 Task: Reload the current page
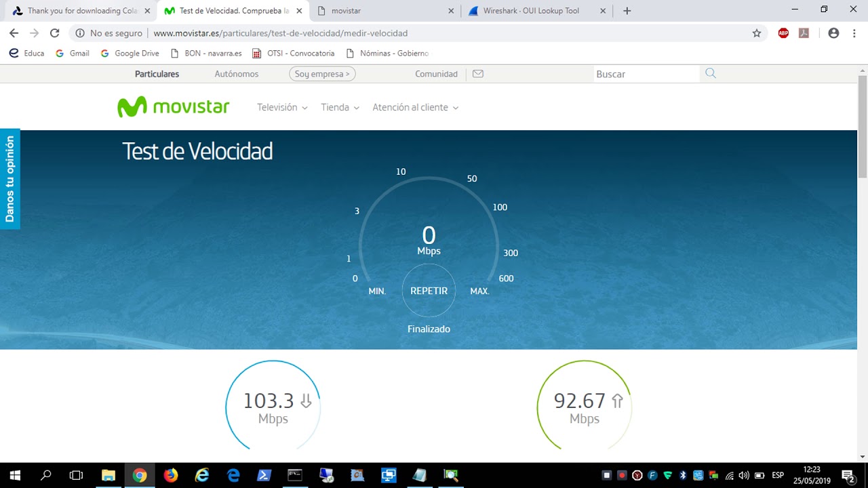click(55, 33)
